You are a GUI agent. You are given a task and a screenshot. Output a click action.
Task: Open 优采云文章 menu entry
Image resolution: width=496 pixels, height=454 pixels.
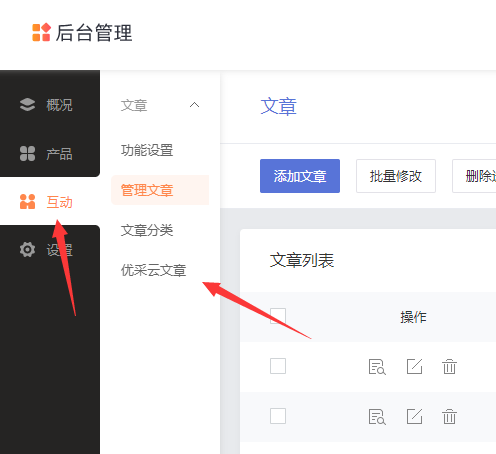point(153,270)
